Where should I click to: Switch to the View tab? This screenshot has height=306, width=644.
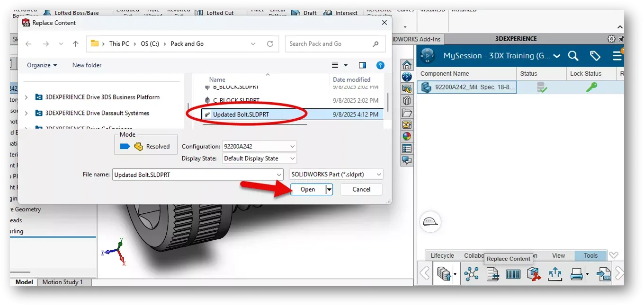(x=558, y=255)
